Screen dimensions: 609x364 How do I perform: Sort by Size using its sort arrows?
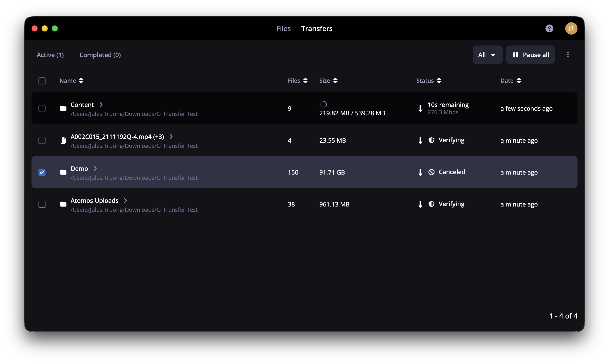[335, 81]
